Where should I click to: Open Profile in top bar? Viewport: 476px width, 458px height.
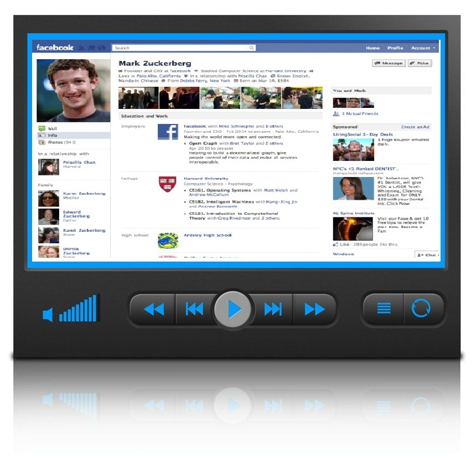[x=395, y=48]
